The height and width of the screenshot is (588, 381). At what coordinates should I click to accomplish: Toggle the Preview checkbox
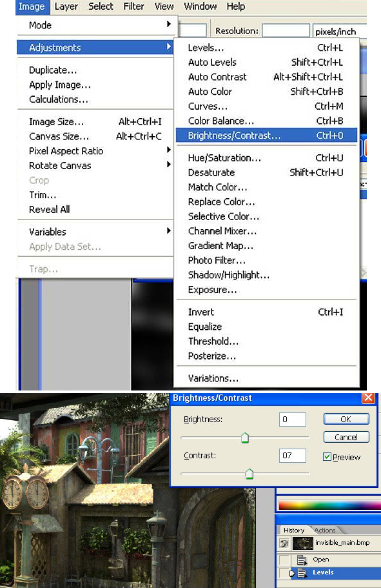tap(327, 457)
